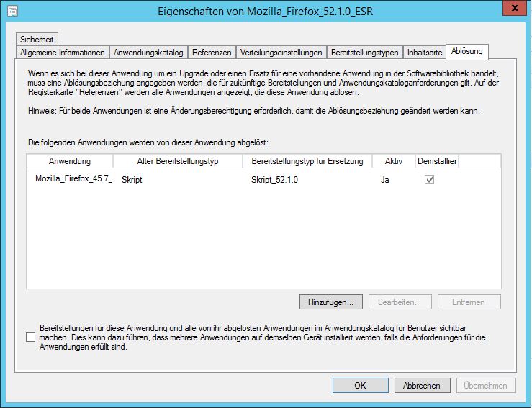Select the Anwendungskatalog tab
The image size is (532, 408).
tap(148, 53)
